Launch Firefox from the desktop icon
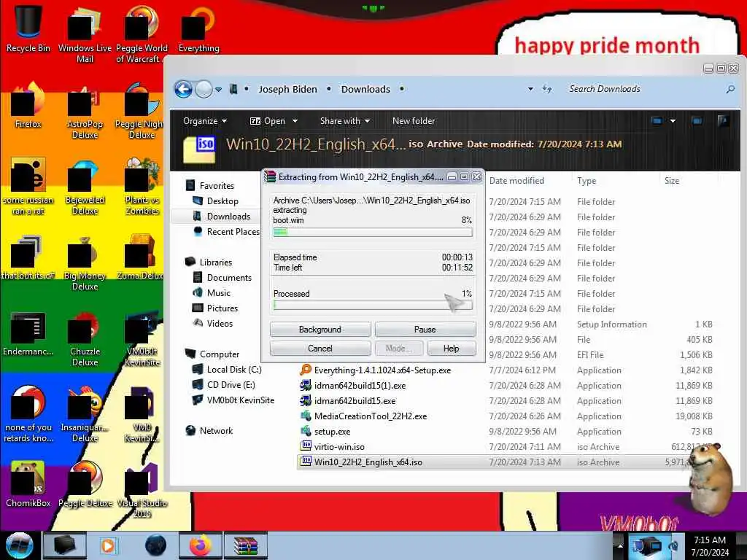 (x=28, y=106)
